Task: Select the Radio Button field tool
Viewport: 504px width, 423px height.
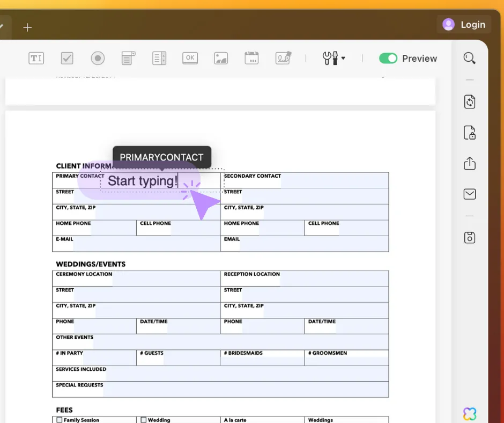Action: point(98,58)
